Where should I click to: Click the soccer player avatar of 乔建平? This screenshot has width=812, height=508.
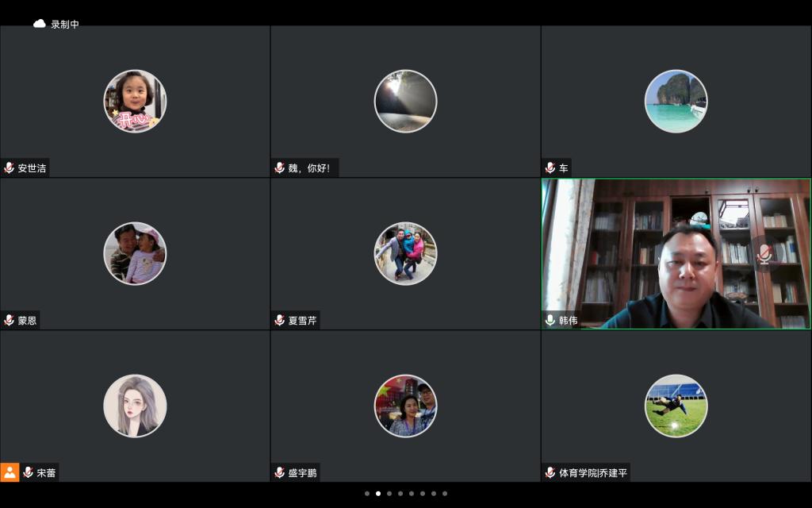click(x=676, y=406)
